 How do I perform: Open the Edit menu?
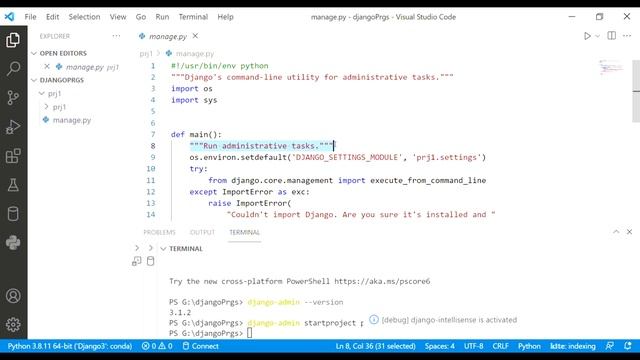coord(52,17)
